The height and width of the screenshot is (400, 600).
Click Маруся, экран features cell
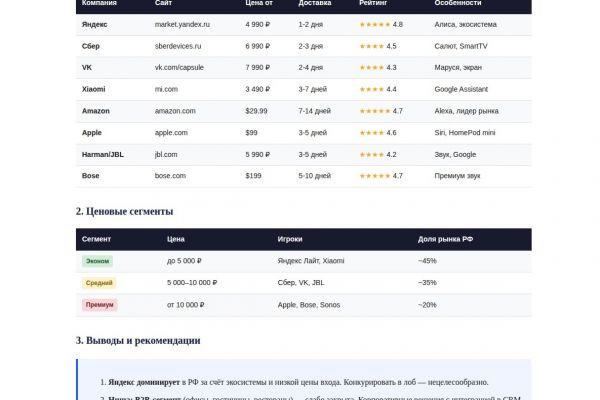(x=458, y=68)
